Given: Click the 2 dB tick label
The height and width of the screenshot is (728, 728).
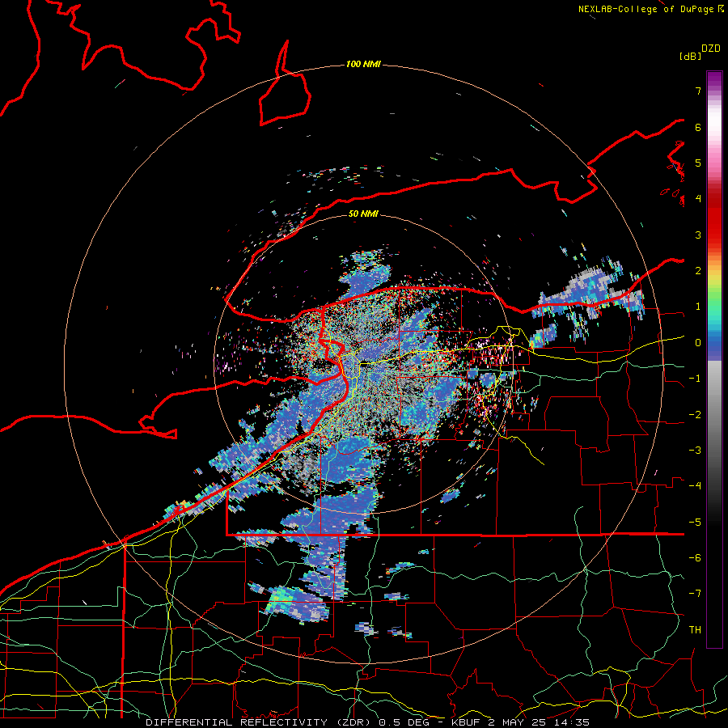Looking at the screenshot, I should [698, 271].
